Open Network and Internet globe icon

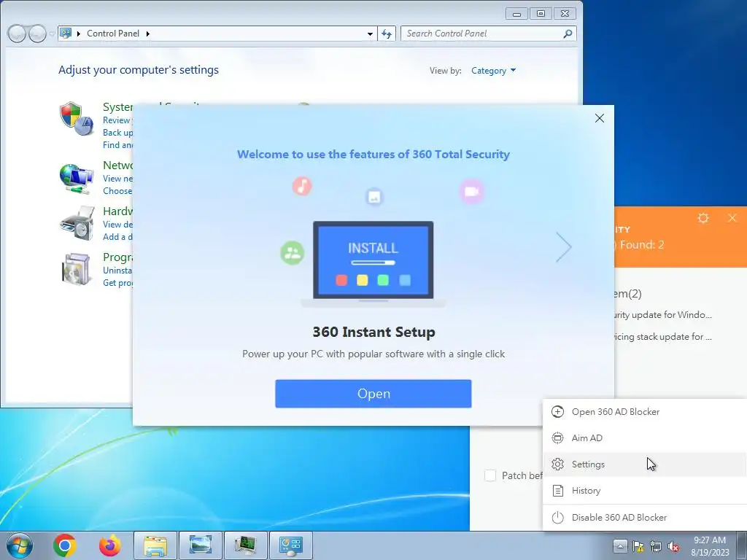[x=76, y=179]
